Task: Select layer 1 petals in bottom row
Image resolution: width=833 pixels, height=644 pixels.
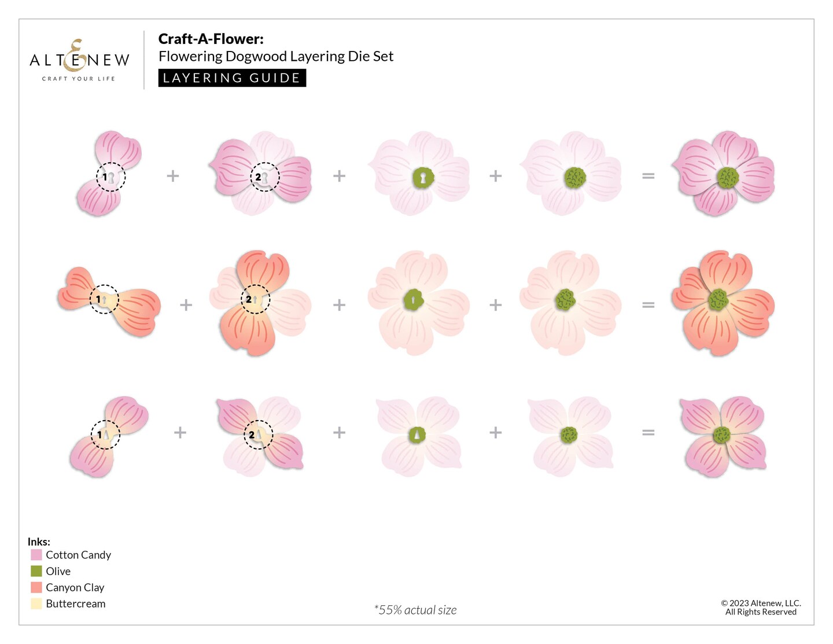Action: pos(109,436)
